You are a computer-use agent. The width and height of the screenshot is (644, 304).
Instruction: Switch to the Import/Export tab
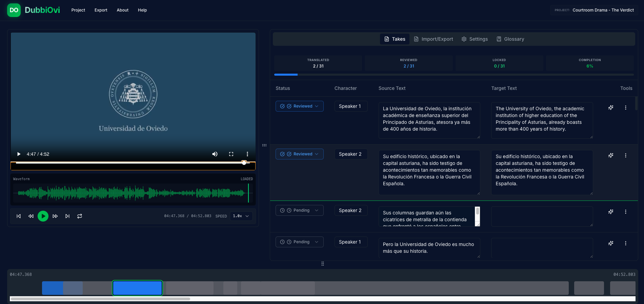pyautogui.click(x=434, y=39)
